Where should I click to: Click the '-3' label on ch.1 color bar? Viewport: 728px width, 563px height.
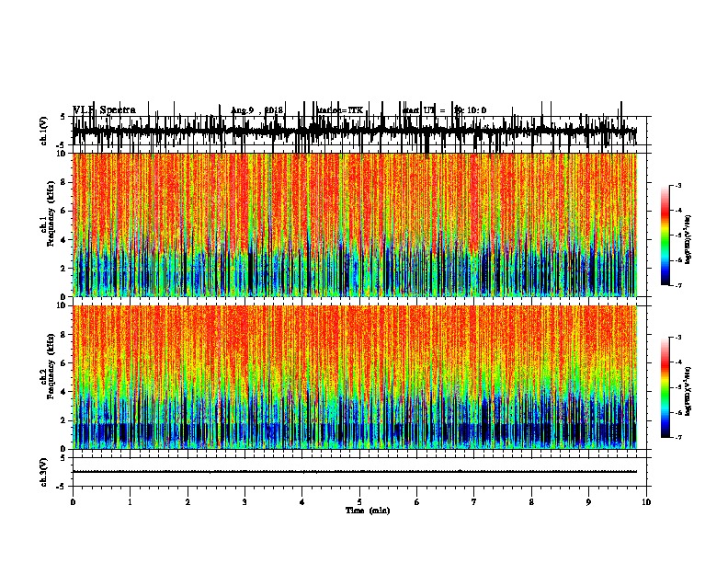click(677, 185)
